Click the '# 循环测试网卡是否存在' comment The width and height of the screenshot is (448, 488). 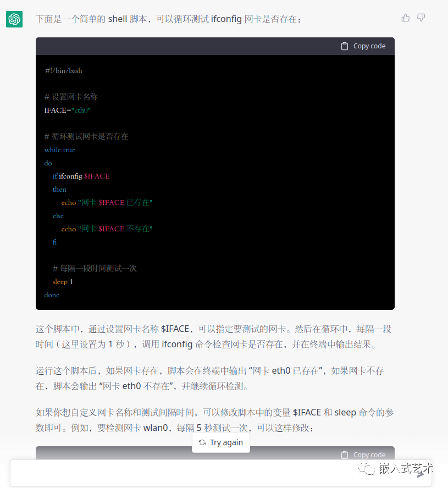(86, 136)
